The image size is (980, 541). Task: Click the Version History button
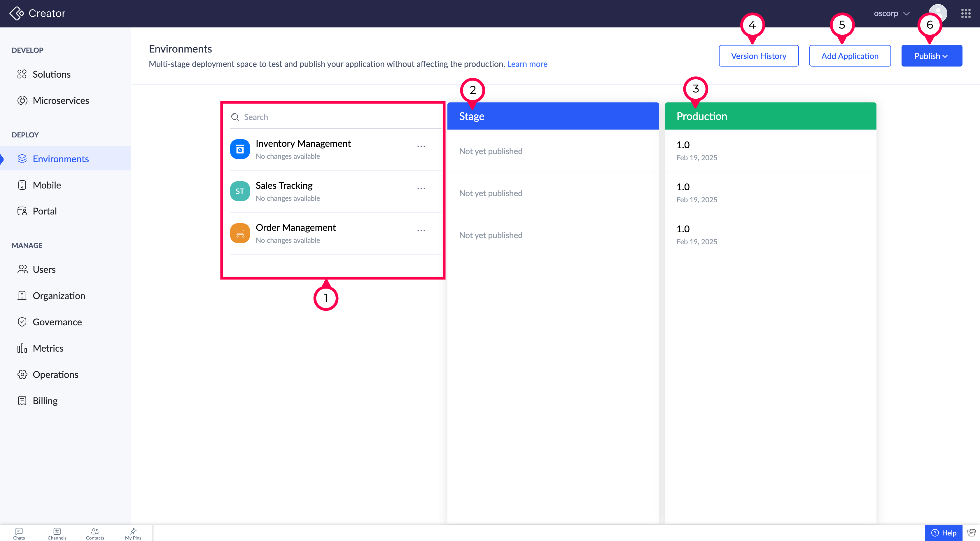pyautogui.click(x=758, y=56)
